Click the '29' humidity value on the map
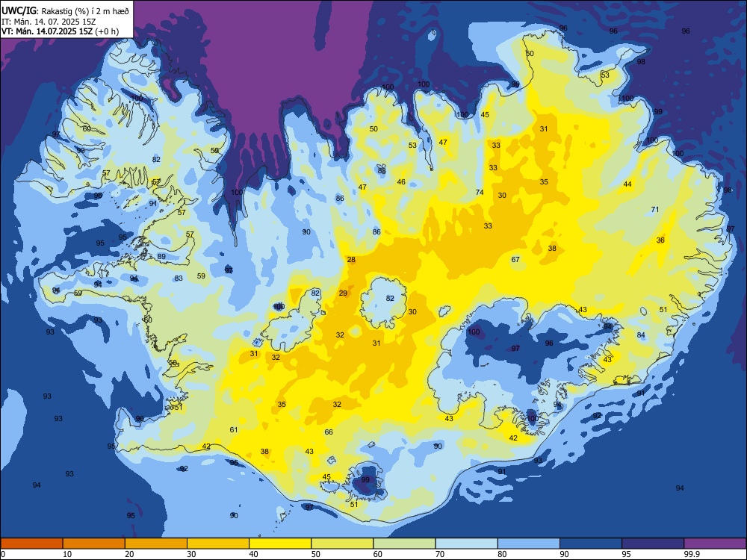 tap(343, 293)
